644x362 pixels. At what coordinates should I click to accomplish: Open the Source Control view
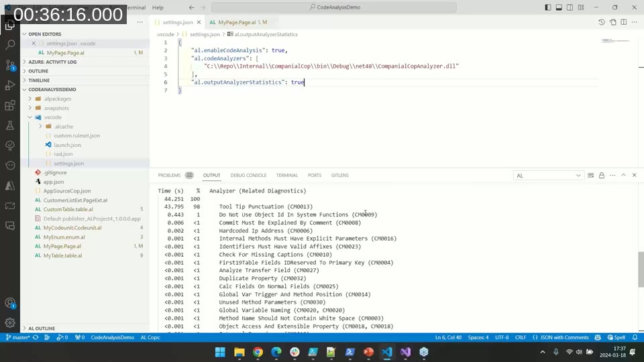click(x=10, y=65)
